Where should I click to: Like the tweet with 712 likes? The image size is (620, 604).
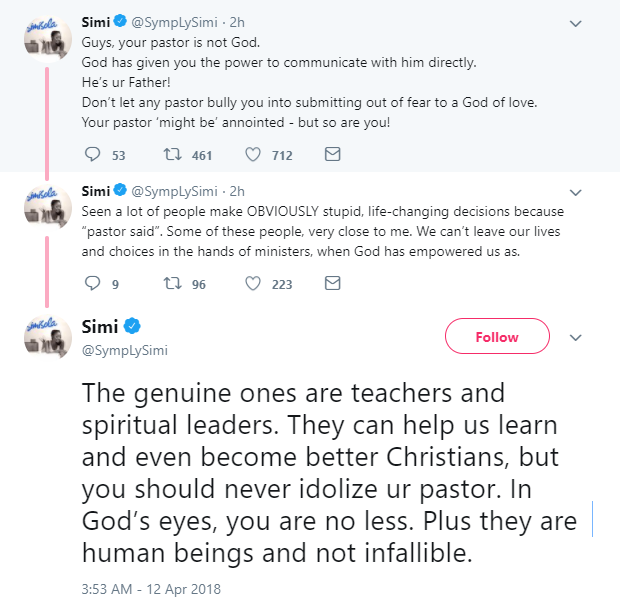(254, 155)
